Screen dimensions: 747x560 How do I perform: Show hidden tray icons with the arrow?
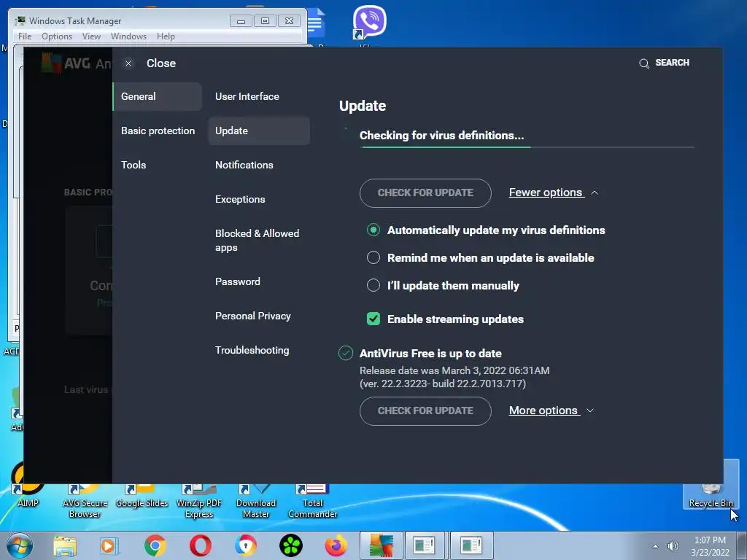coord(656,546)
